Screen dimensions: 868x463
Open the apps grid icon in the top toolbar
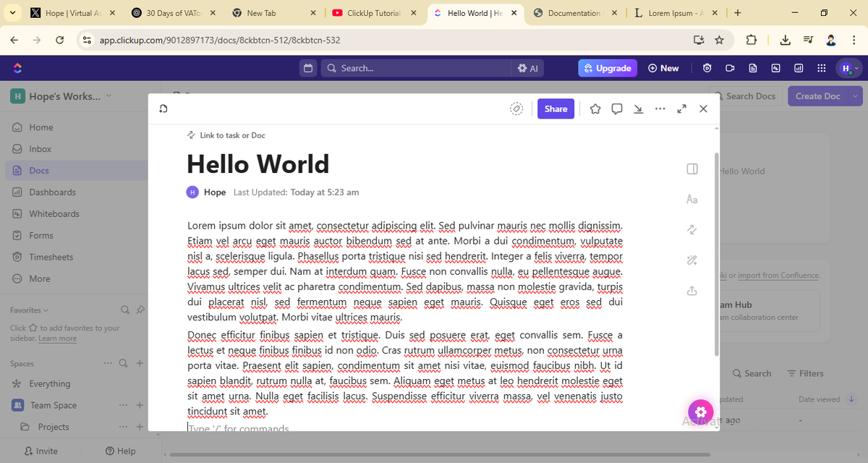pyautogui.click(x=821, y=68)
